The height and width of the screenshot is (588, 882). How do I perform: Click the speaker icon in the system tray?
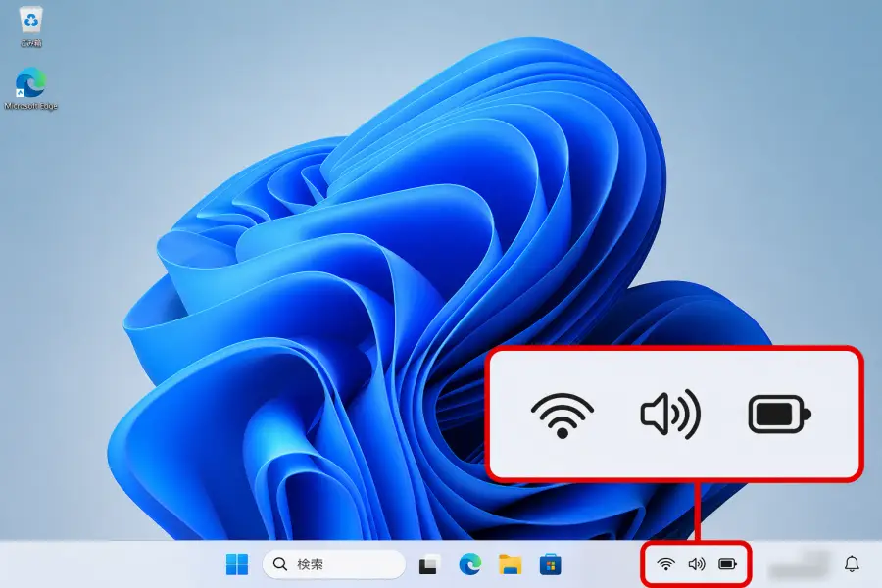698,564
